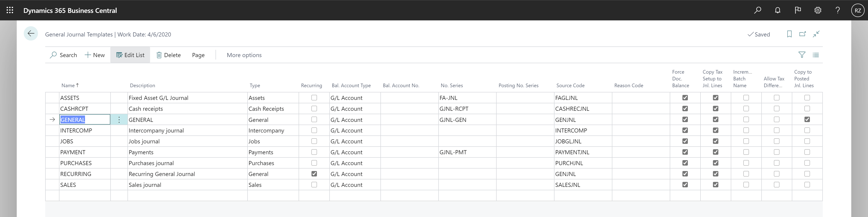The image size is (868, 217).
Task: Open the help question mark icon
Action: (838, 10)
